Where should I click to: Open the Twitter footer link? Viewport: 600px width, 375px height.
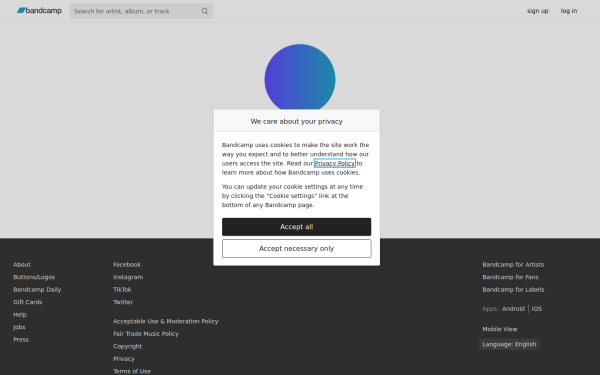123,302
